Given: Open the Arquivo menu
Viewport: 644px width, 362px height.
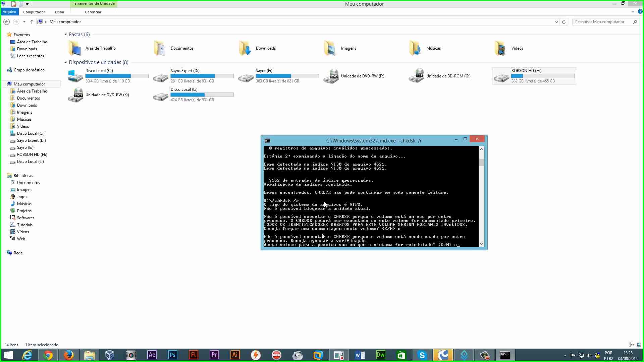Looking at the screenshot, I should tap(9, 12).
